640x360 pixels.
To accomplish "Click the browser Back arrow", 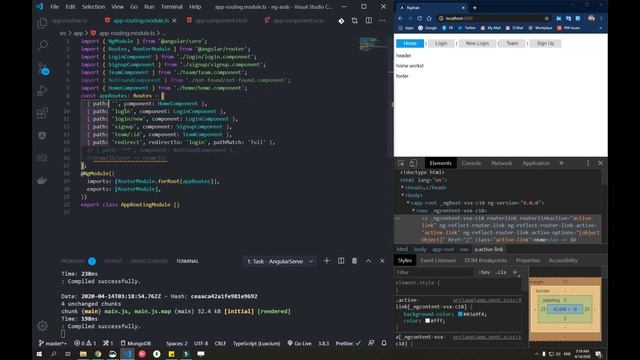I will tap(400, 18).
